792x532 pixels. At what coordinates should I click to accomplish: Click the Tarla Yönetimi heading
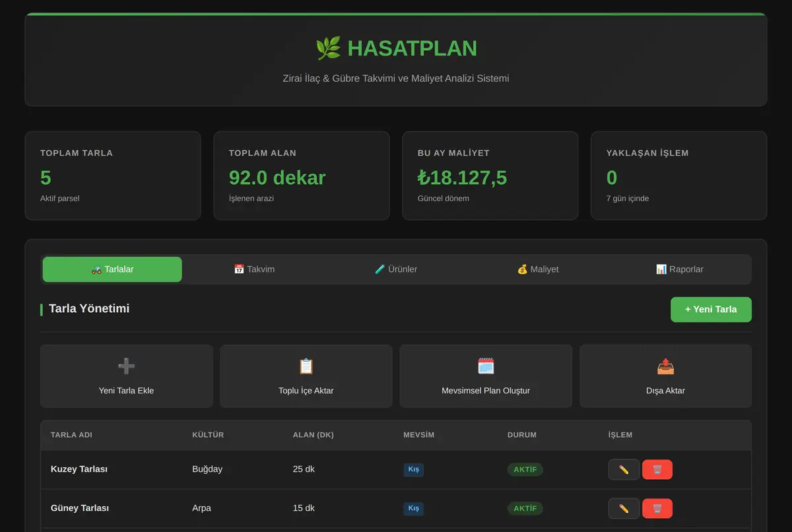point(89,308)
